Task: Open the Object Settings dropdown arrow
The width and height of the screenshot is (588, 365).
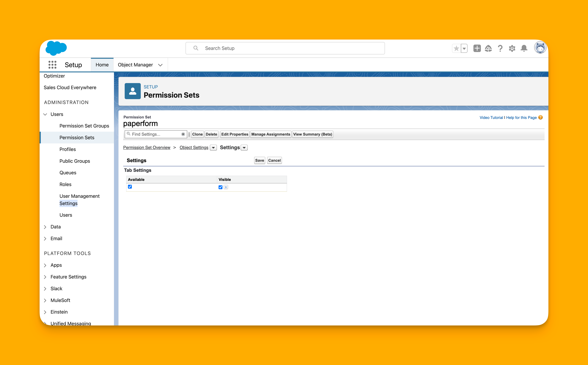Action: (x=213, y=147)
